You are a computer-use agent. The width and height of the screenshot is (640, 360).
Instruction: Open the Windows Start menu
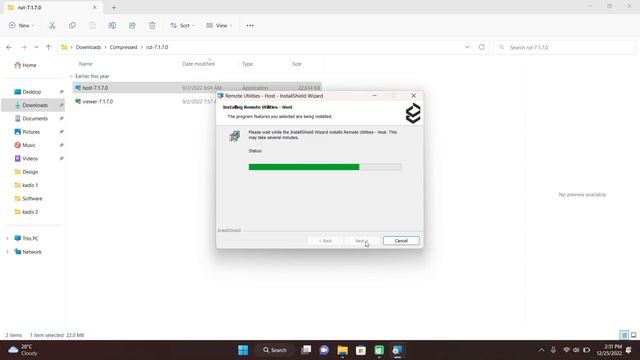click(x=243, y=350)
